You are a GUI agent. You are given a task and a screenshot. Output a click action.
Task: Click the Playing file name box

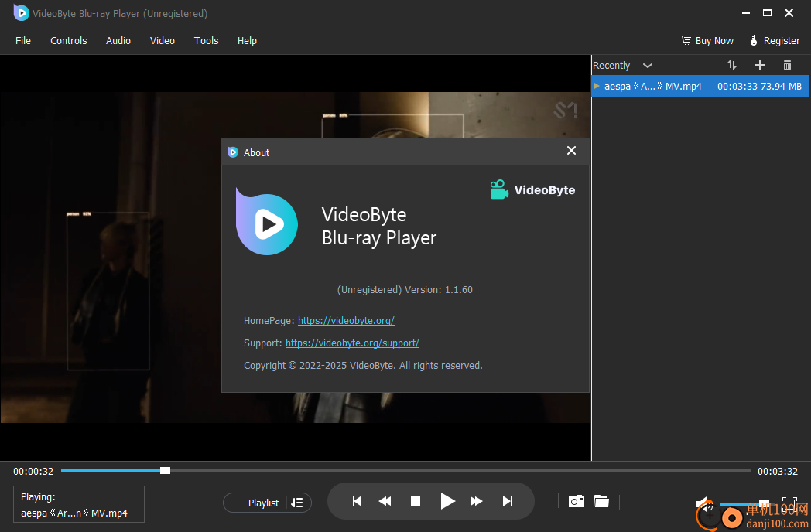pos(79,504)
